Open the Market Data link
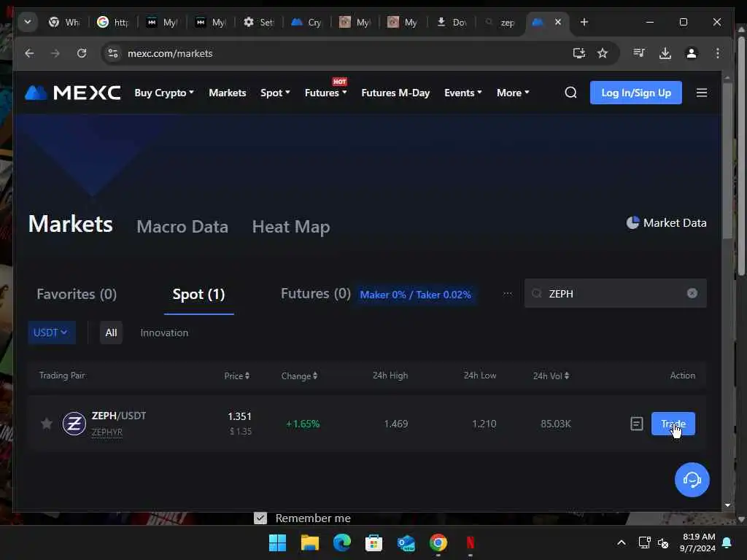Screen dimensions: 747x560 pyautogui.click(x=666, y=223)
